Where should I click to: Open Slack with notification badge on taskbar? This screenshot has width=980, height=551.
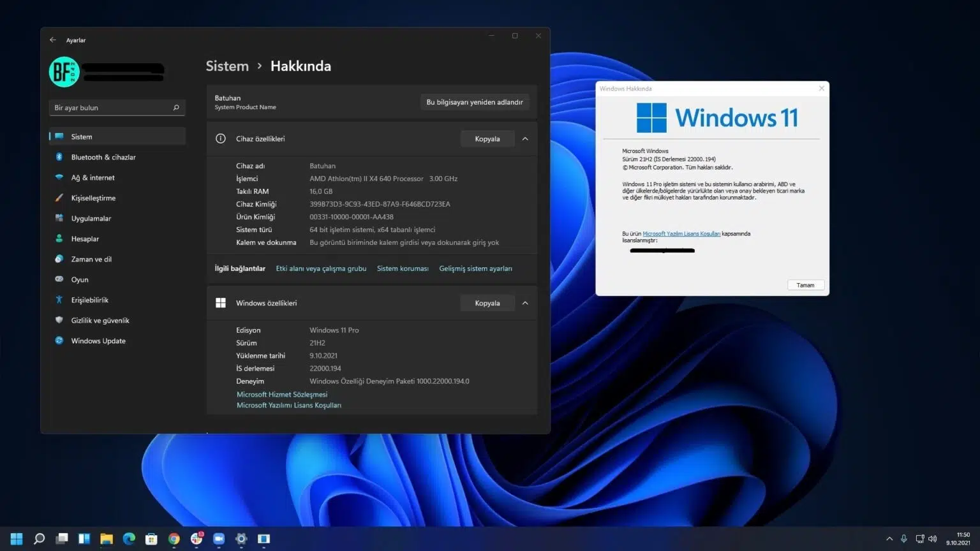coord(197,539)
